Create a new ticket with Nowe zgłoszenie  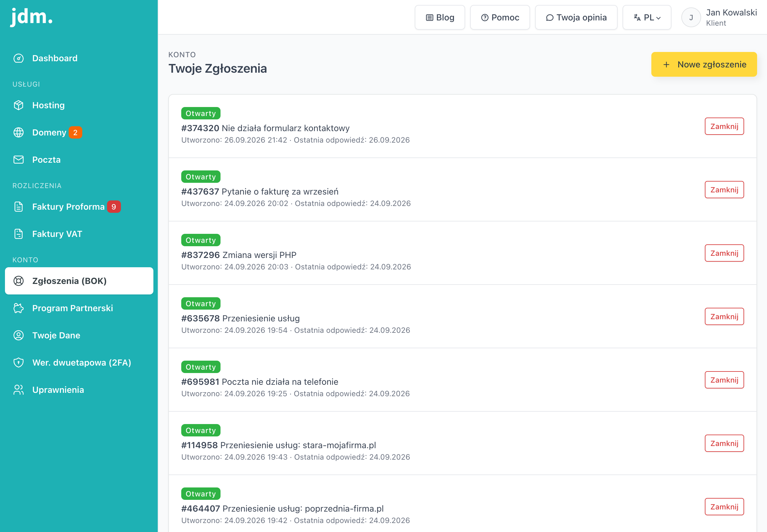[704, 64]
